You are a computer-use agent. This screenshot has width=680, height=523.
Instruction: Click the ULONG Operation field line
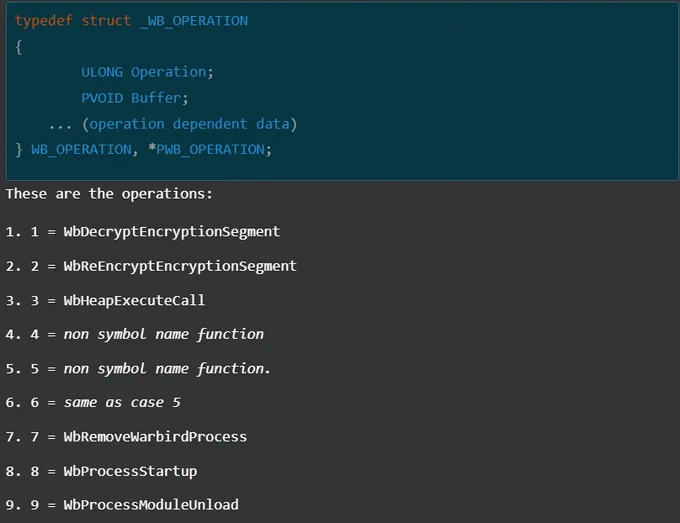point(147,72)
